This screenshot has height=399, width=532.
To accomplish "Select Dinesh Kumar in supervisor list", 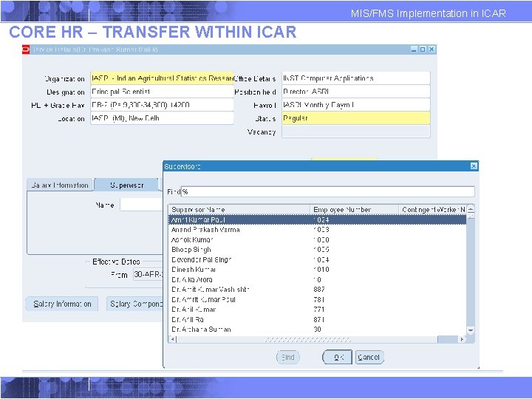I will click(317, 270).
